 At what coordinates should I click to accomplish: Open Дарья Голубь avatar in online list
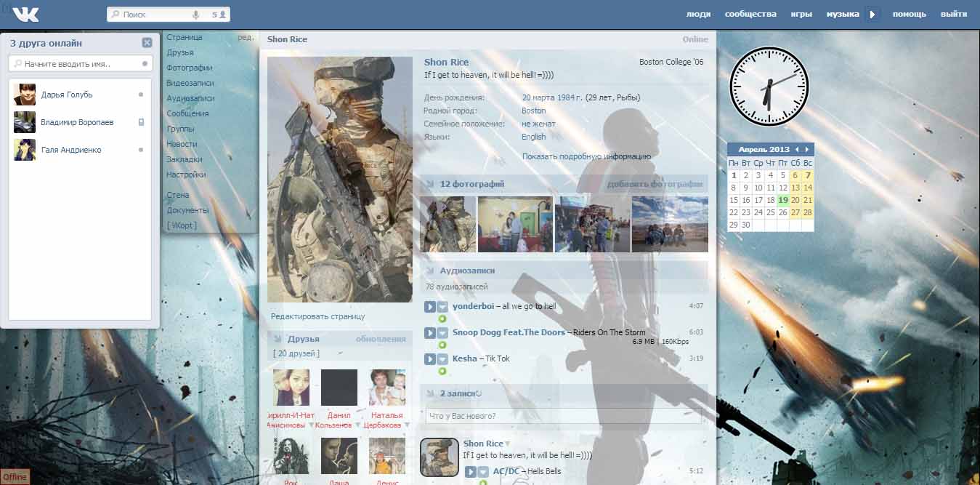25,95
